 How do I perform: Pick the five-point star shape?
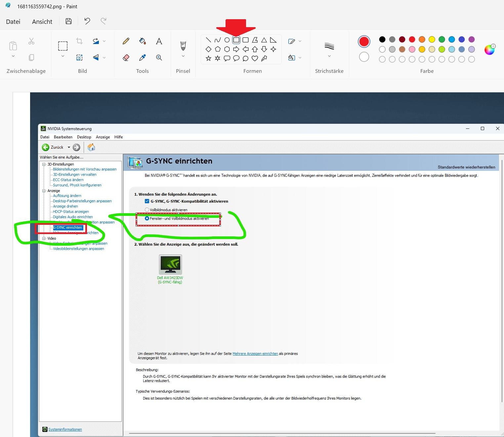point(208,58)
